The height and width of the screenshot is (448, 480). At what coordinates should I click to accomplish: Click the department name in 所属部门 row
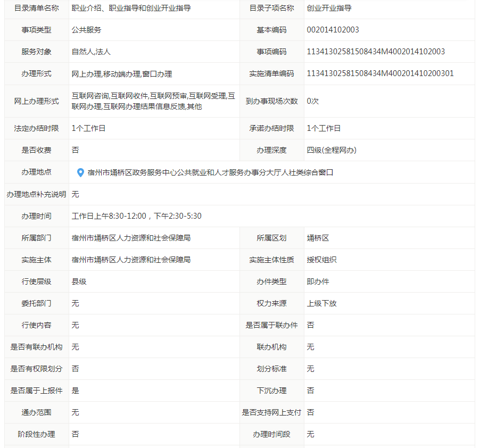tap(131, 238)
